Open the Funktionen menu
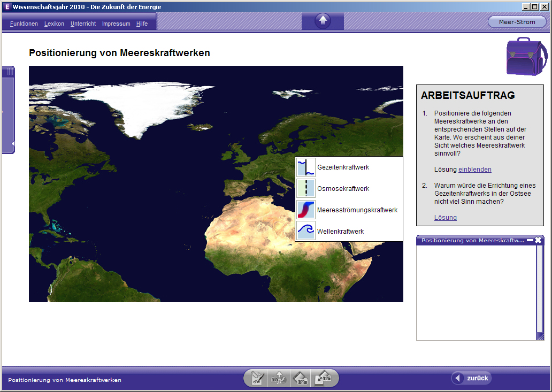This screenshot has width=552, height=392. click(24, 24)
